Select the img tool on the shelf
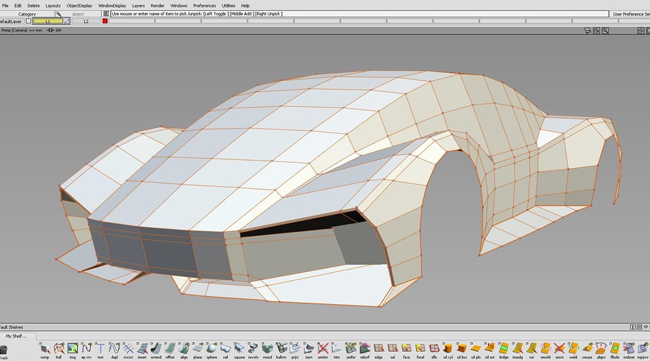 point(73,351)
